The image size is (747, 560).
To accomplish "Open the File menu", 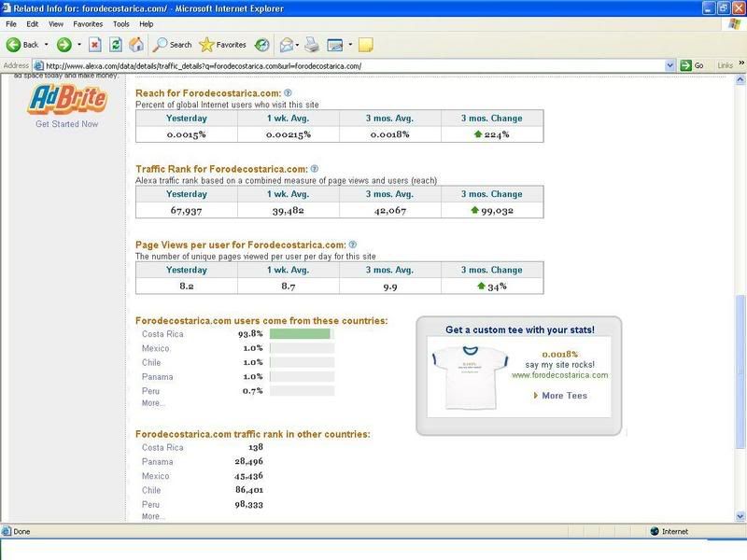I will click(11, 24).
